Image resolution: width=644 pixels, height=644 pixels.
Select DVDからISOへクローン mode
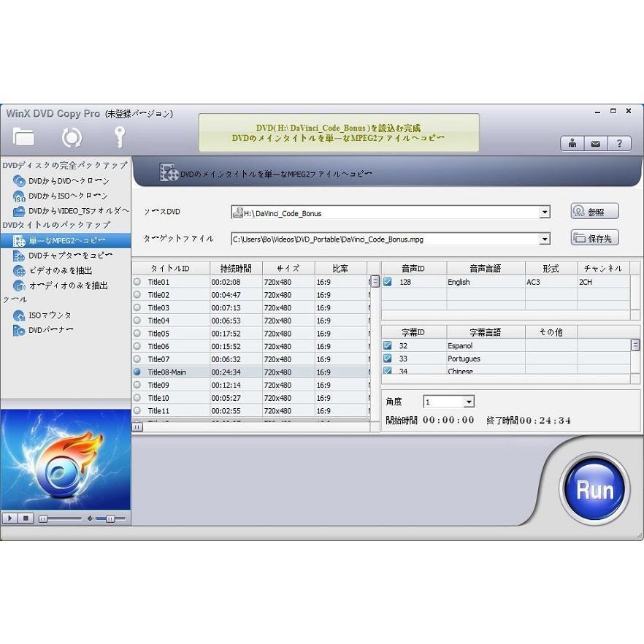(66, 196)
